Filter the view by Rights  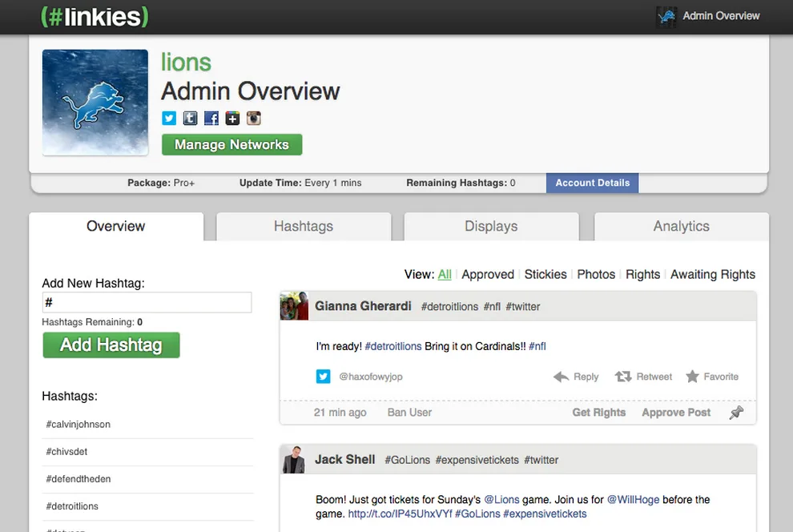(x=642, y=274)
